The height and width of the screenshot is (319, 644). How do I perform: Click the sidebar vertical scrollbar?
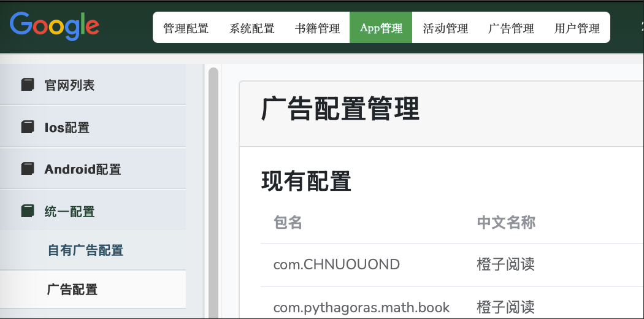(x=213, y=184)
